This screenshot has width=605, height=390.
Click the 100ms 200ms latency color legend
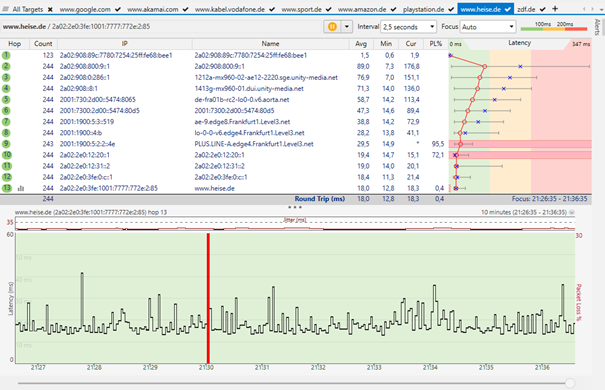click(x=554, y=26)
